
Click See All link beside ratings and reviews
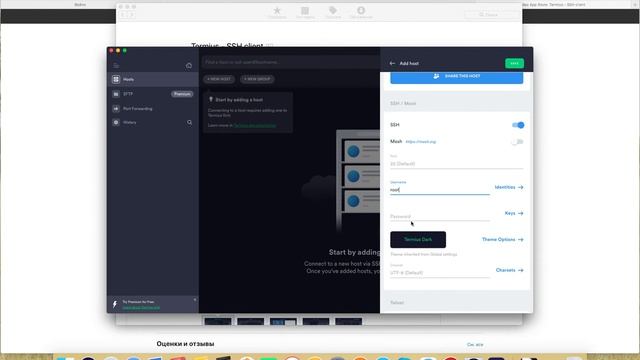coord(475,345)
